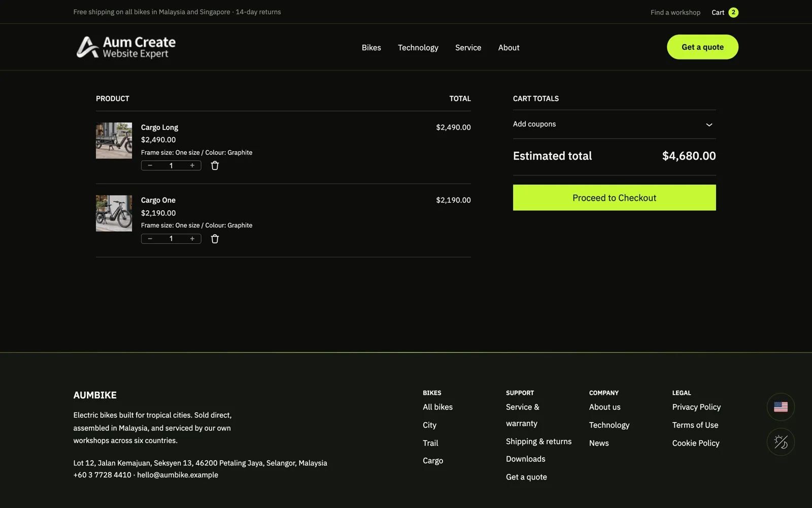Screen dimensions: 812x508
Task: Open the Bikes menu
Action: (x=371, y=47)
